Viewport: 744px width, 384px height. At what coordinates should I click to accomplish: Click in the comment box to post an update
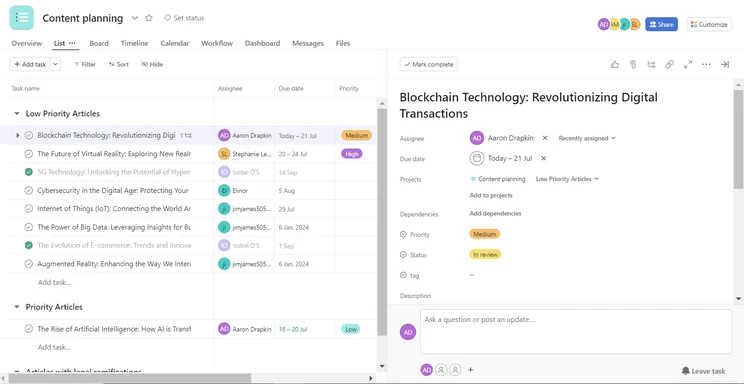click(x=576, y=332)
